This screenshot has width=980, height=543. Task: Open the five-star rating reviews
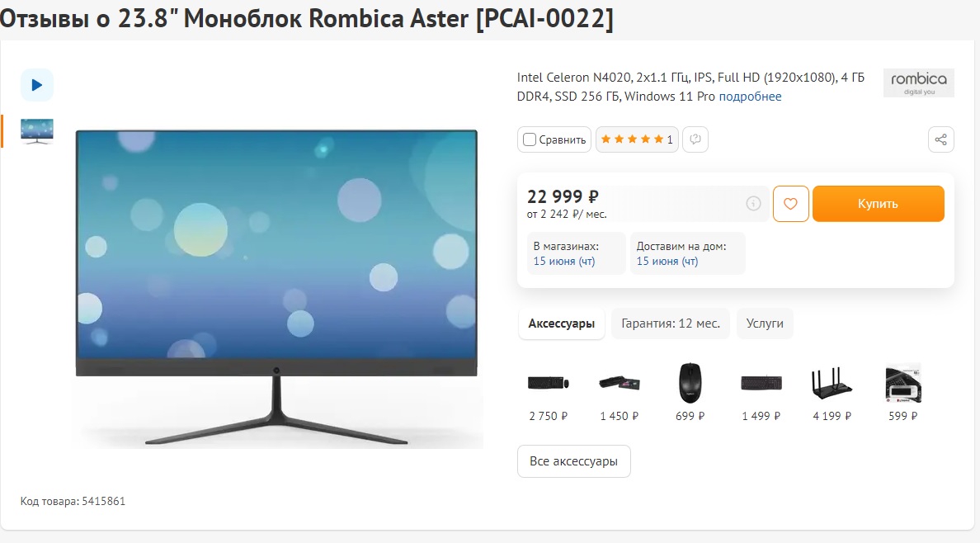click(x=636, y=139)
